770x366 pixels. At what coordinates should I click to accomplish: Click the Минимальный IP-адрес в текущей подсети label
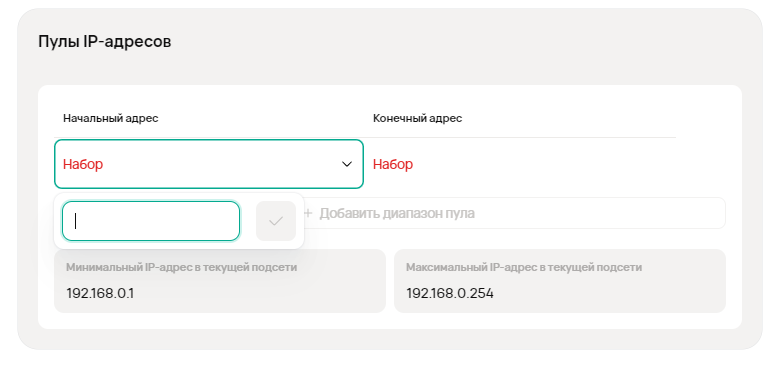(x=181, y=268)
